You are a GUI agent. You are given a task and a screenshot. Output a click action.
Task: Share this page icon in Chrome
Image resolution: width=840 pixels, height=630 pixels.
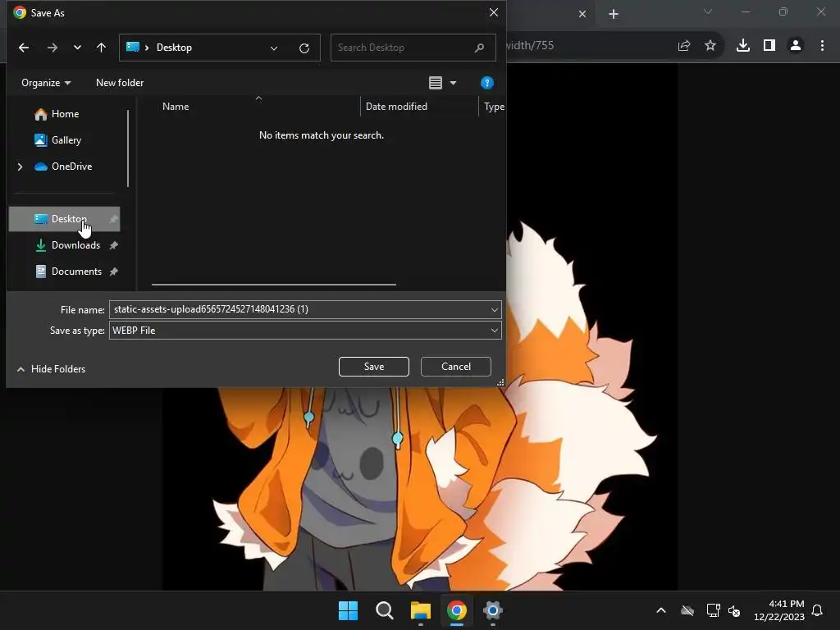click(684, 46)
